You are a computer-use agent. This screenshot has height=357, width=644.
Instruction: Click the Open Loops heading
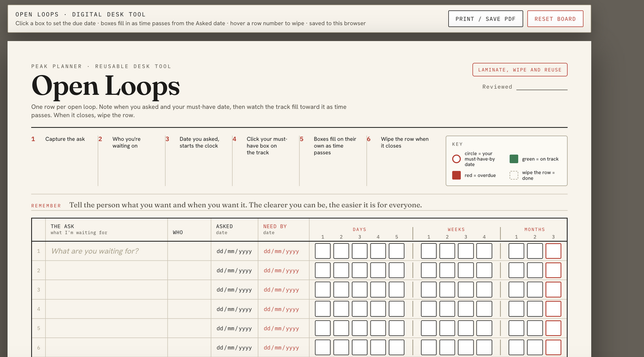(106, 86)
